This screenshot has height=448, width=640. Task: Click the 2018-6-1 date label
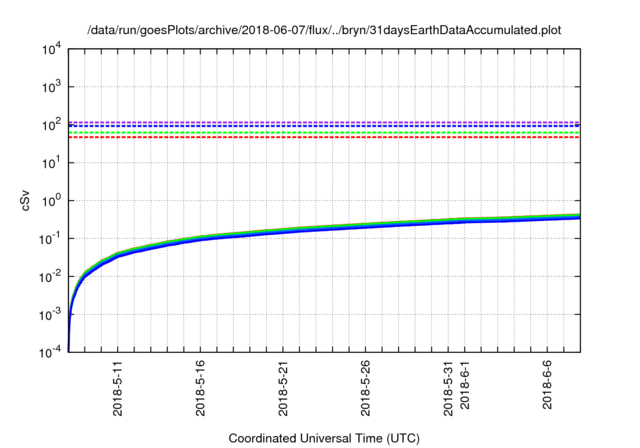[x=464, y=385]
